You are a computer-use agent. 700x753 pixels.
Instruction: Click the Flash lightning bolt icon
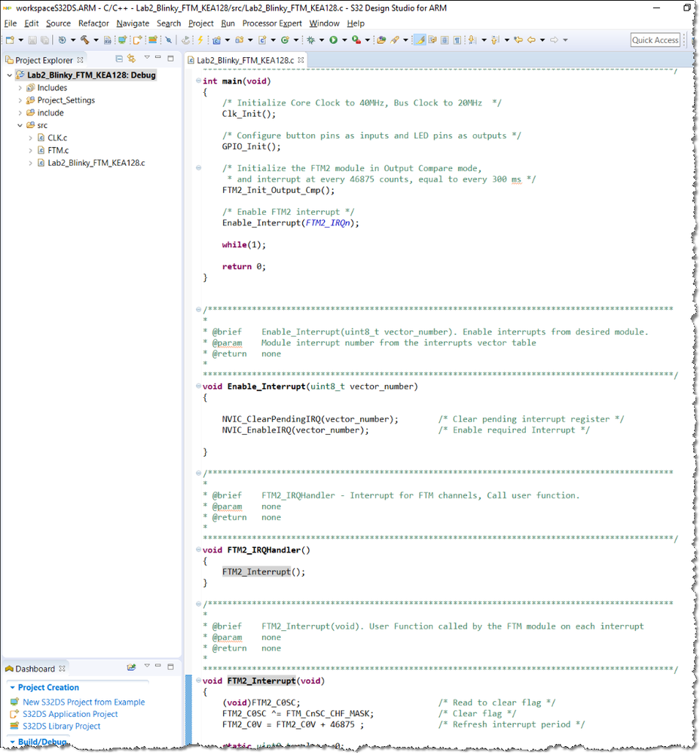pos(200,40)
